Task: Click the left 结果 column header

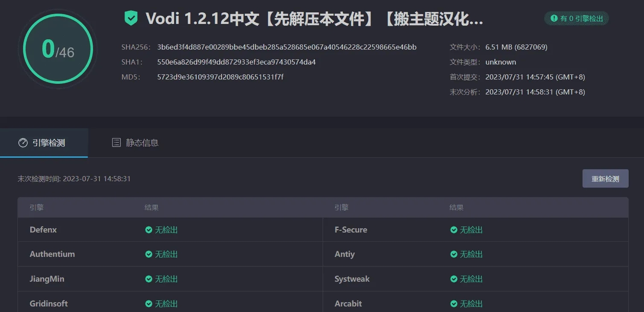Action: pos(152,207)
